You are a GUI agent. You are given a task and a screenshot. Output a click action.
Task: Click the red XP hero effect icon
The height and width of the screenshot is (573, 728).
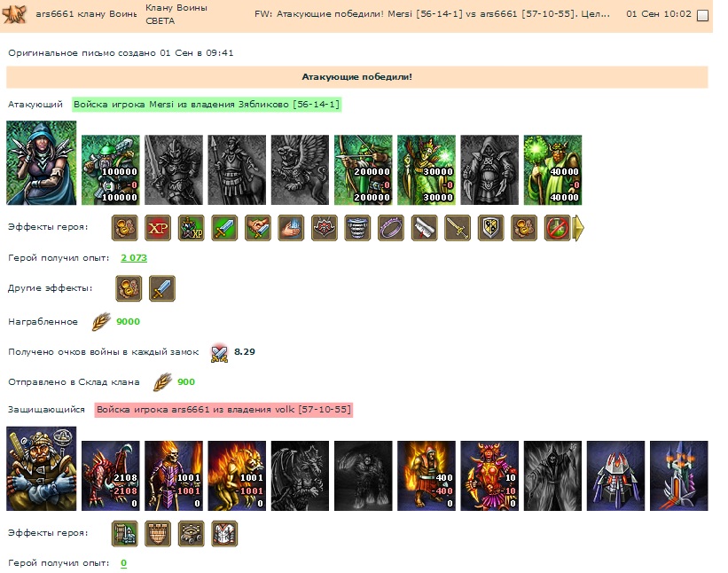click(158, 228)
